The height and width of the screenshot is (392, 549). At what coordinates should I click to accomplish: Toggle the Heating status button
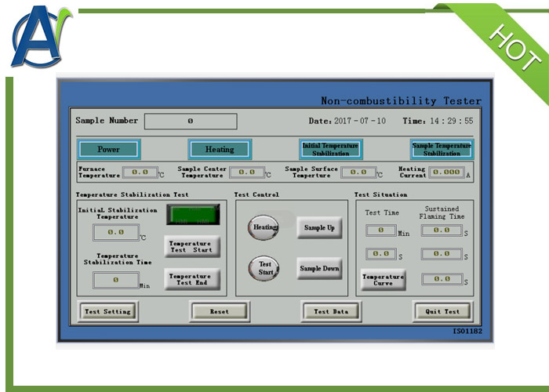(x=220, y=150)
